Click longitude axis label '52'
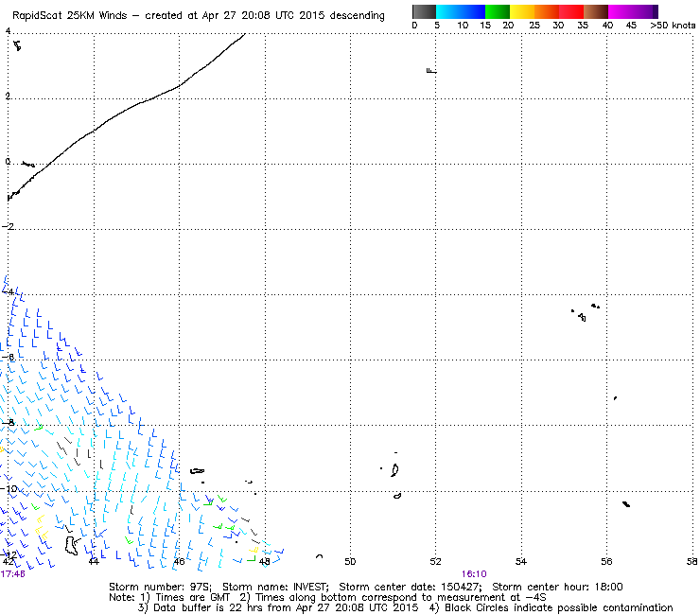The height and width of the screenshot is (615, 700). [436, 561]
